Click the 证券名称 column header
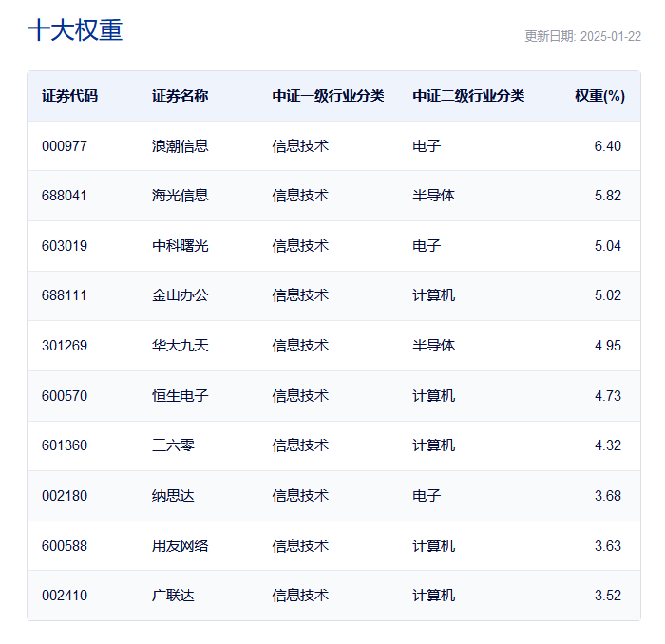 pyautogui.click(x=180, y=96)
